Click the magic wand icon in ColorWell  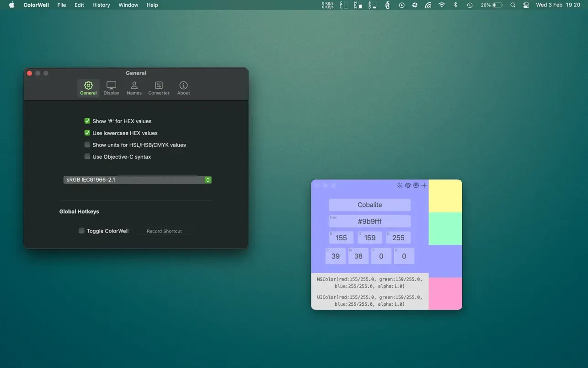400,185
